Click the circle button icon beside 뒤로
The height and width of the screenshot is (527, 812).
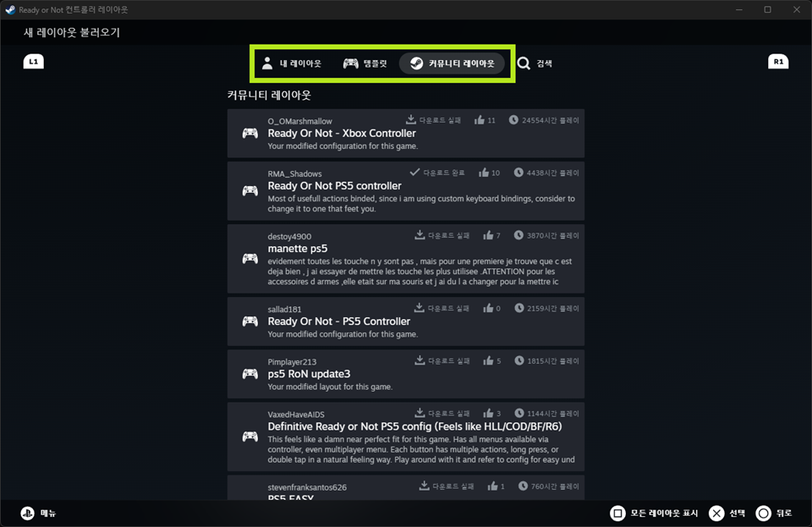click(763, 513)
